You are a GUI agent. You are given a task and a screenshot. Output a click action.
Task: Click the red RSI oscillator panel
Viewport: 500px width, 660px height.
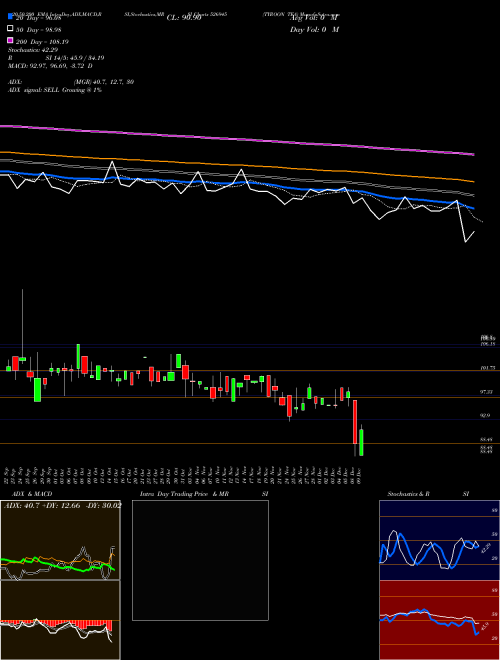click(x=439, y=620)
